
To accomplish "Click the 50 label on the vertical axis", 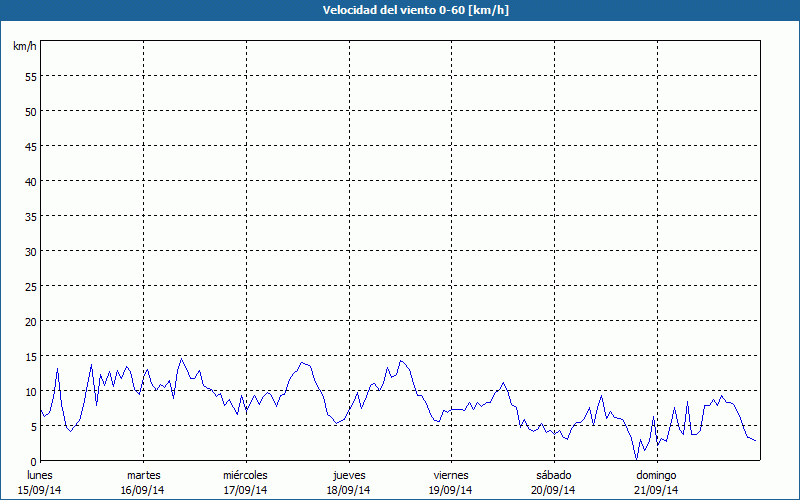I will coord(30,111).
